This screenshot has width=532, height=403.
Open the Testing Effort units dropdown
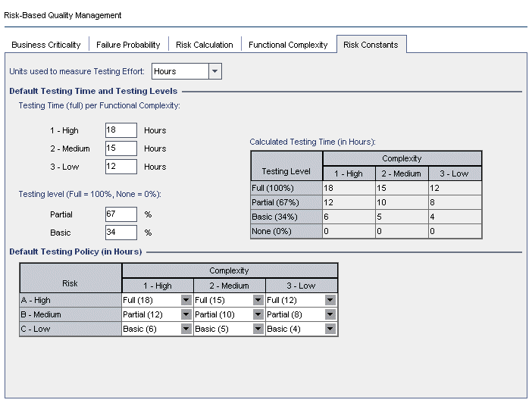click(215, 71)
